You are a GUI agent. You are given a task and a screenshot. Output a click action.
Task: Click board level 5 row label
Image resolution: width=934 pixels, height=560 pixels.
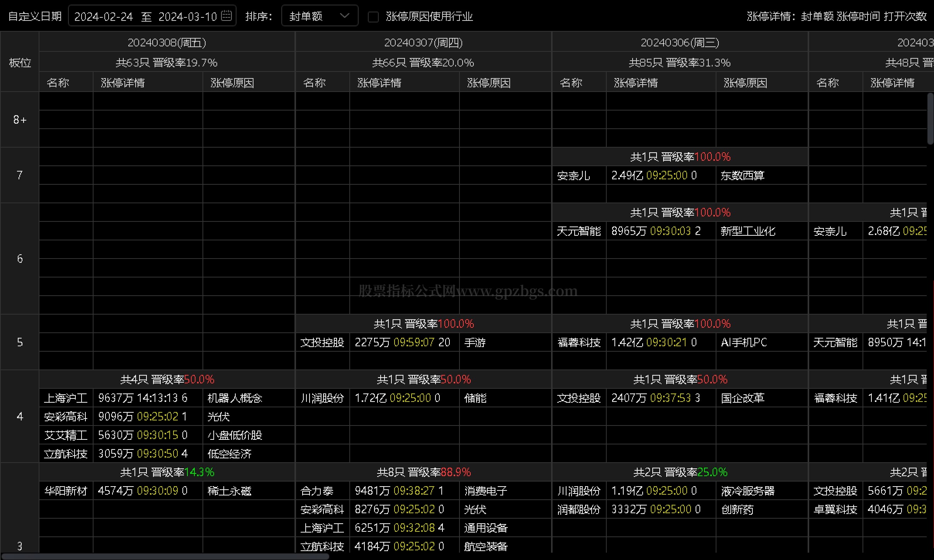20,342
